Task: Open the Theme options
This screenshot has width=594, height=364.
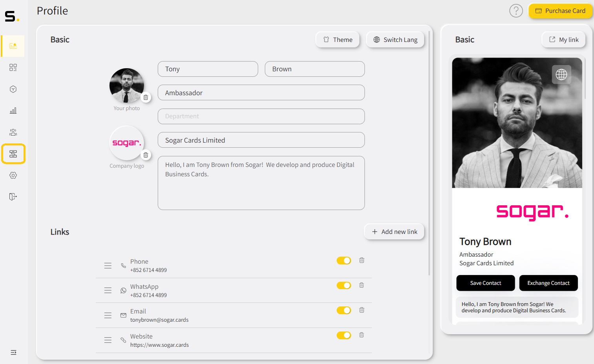Action: coord(337,40)
